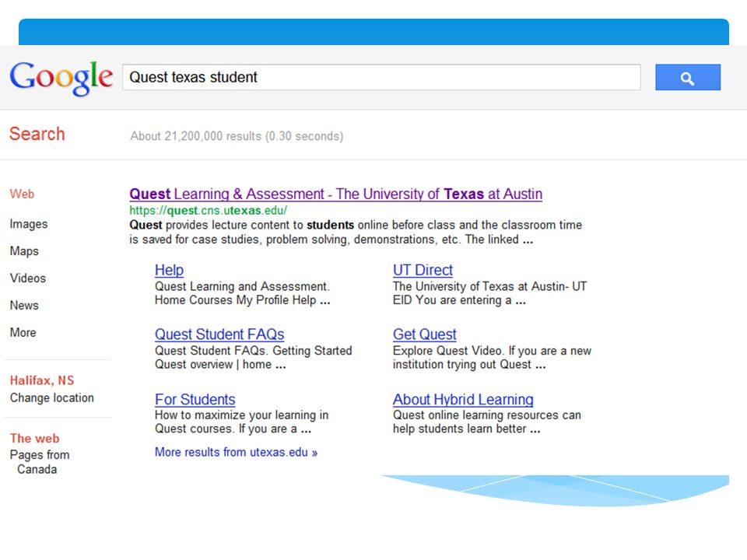Switch to News results
Screen dimensions: 747x560
click(x=24, y=305)
